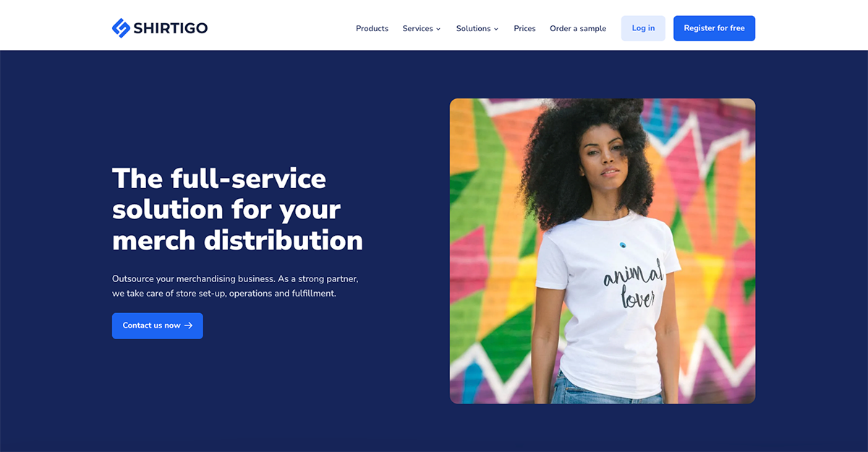This screenshot has width=868, height=452.
Task: Click the 'Outsource your merchandising business' paragraph
Action: pyautogui.click(x=235, y=286)
